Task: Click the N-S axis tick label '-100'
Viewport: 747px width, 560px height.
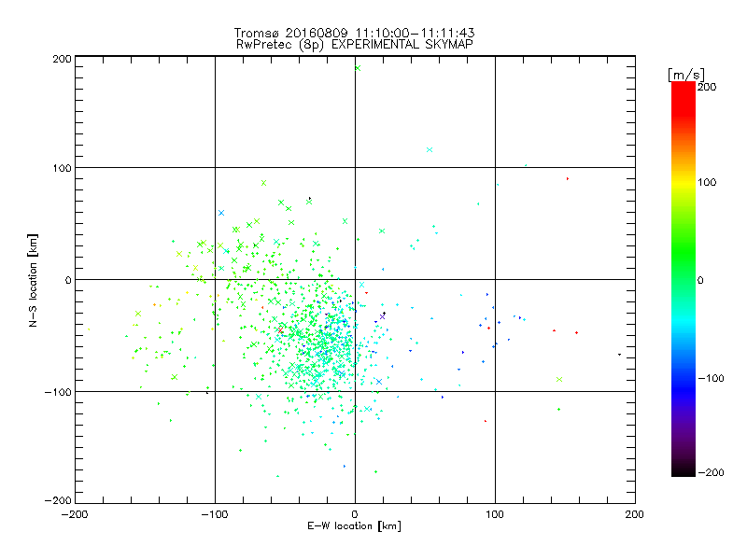Action: pyautogui.click(x=58, y=392)
